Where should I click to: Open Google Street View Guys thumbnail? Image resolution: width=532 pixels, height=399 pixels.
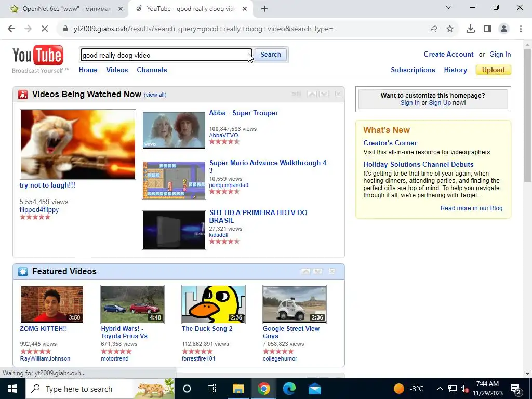click(295, 304)
